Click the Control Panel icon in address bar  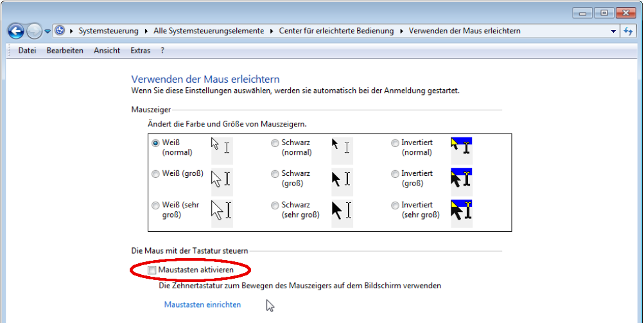[60, 30]
